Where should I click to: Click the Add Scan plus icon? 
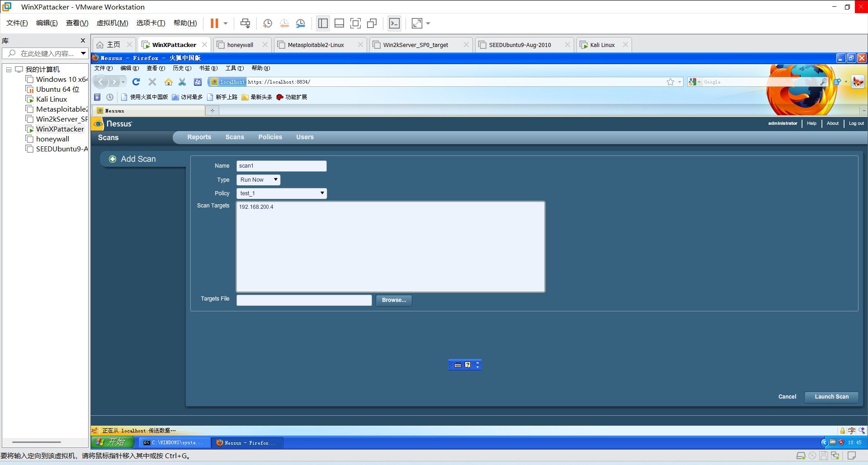(x=113, y=159)
